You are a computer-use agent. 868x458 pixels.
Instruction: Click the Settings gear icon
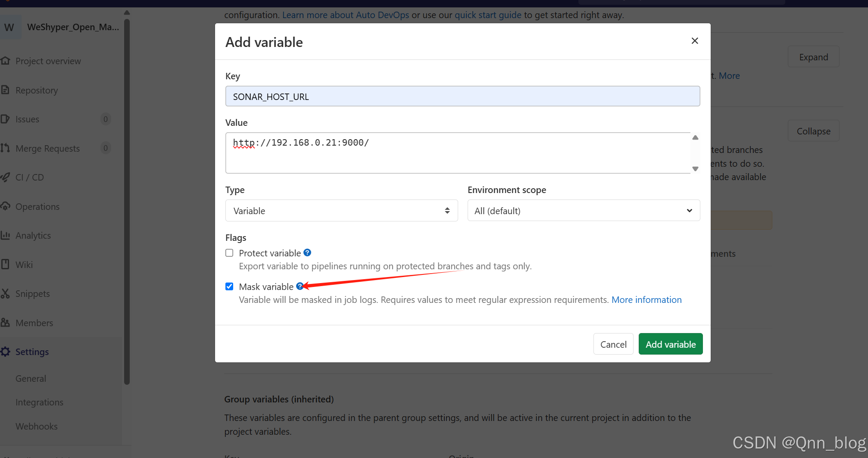[5, 352]
